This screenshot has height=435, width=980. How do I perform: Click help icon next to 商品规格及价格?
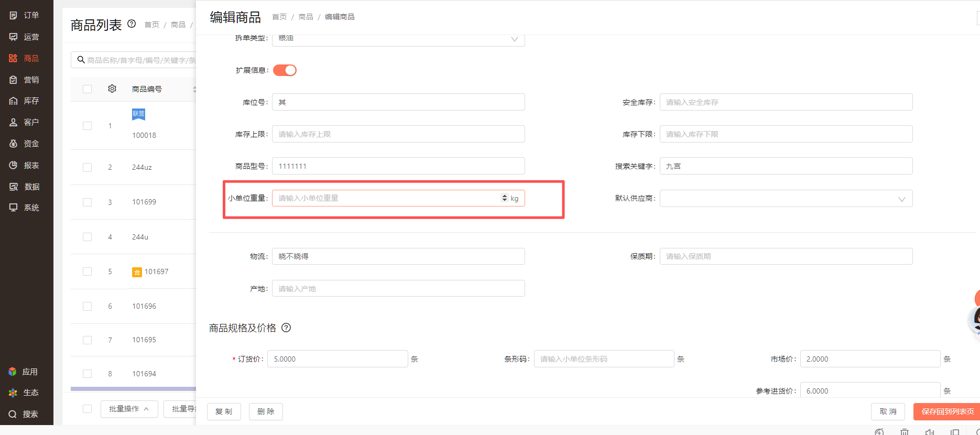pos(286,328)
